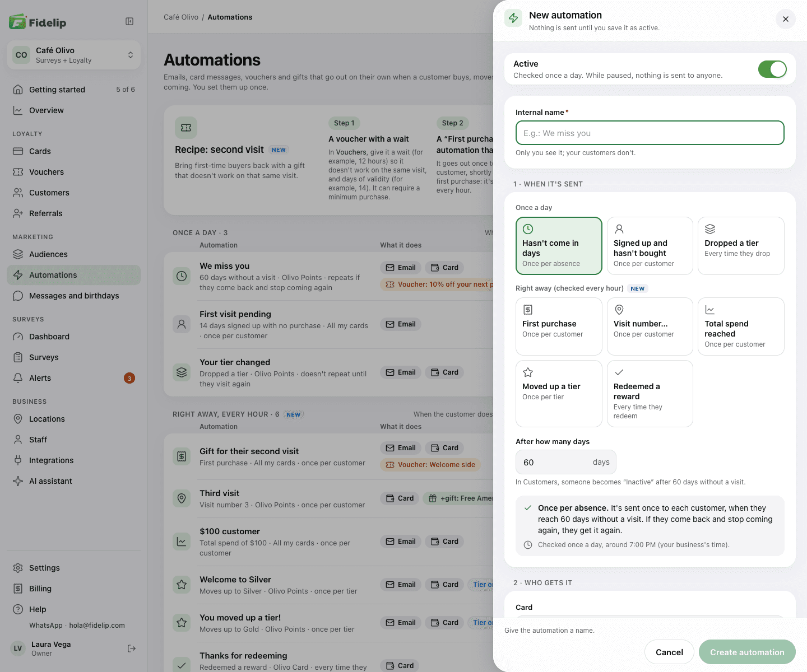807x672 pixels.
Task: Click the hola@fidelip.com support link
Action: [97, 626]
